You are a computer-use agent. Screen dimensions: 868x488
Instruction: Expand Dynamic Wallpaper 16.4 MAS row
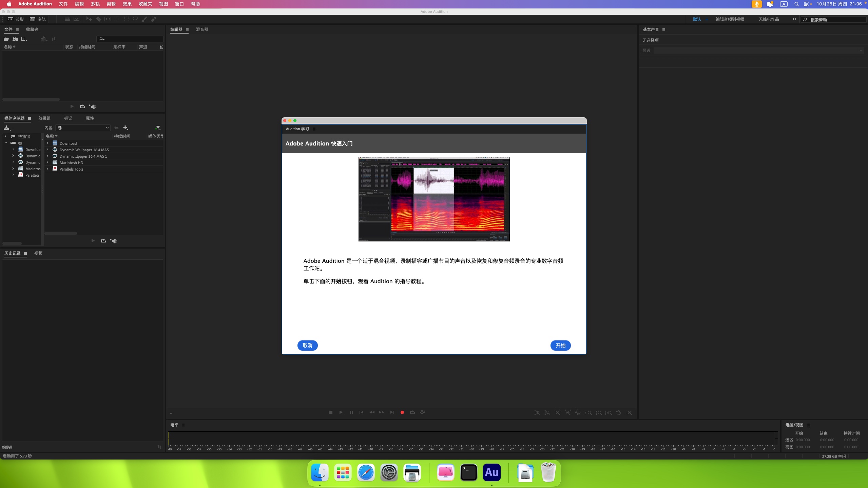click(47, 150)
